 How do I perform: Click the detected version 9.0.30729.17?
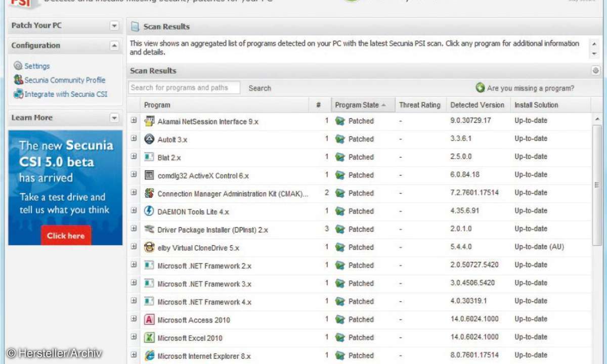(470, 120)
